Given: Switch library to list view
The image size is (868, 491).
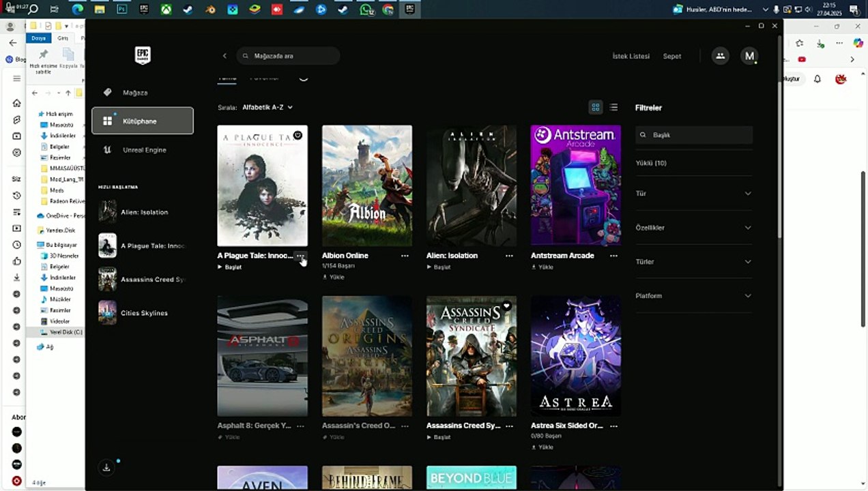Looking at the screenshot, I should point(613,107).
